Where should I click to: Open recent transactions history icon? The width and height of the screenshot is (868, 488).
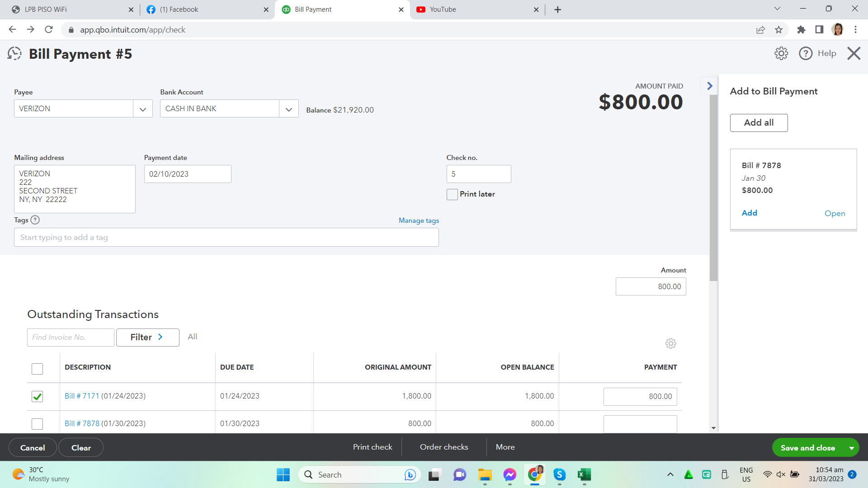(x=14, y=54)
